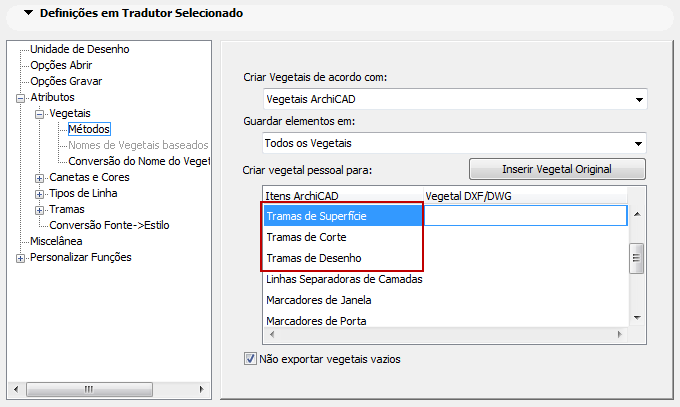Collapse the Atributos tree node
The width and height of the screenshot is (680, 407).
tap(20, 97)
